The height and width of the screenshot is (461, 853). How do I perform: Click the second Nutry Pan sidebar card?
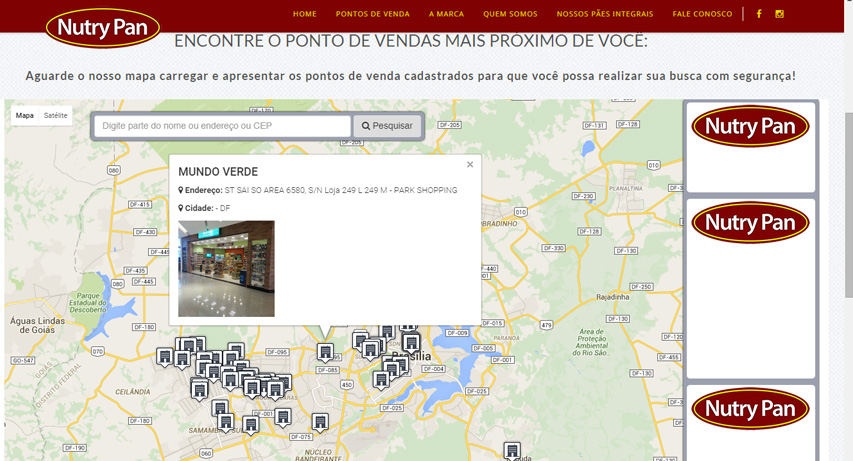click(x=751, y=288)
